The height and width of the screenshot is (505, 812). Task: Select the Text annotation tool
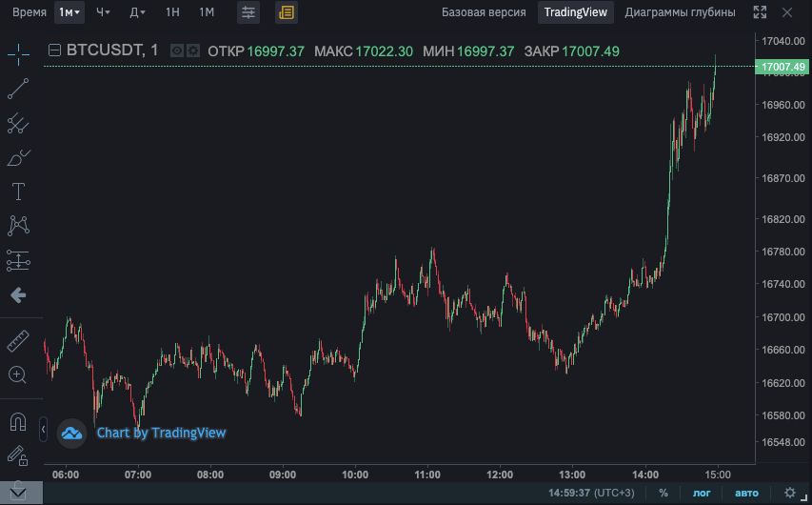click(x=18, y=192)
